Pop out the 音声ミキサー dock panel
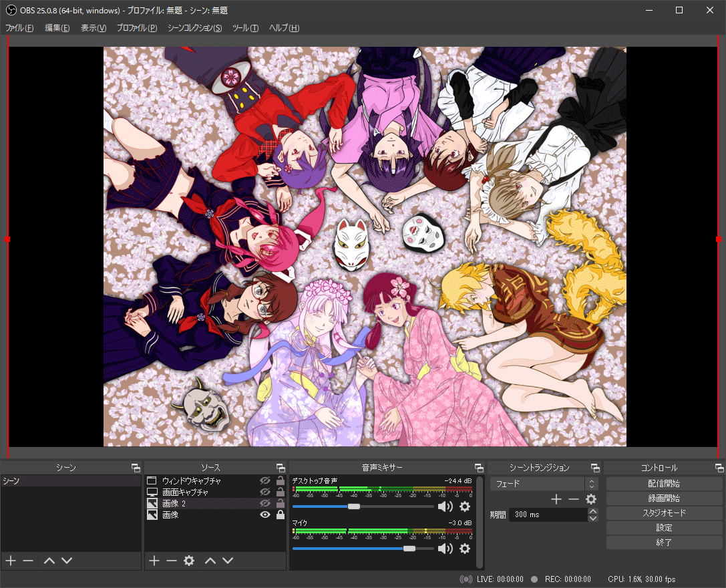Image resolution: width=726 pixels, height=588 pixels. (480, 468)
